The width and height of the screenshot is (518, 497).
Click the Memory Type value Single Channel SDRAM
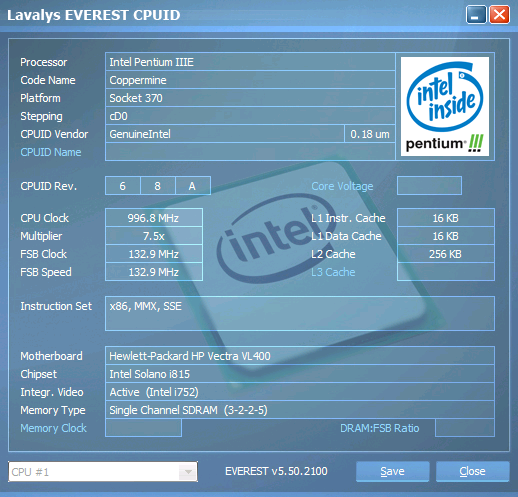click(300, 410)
